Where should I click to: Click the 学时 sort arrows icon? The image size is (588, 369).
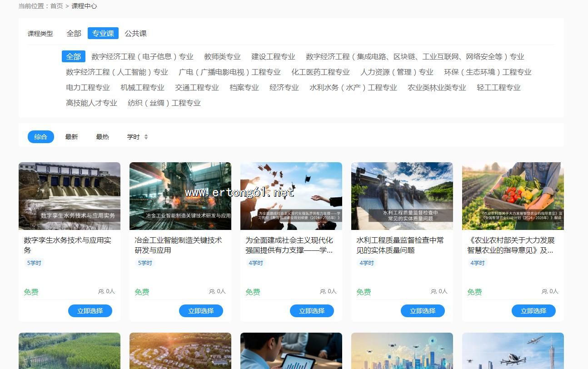click(x=146, y=137)
